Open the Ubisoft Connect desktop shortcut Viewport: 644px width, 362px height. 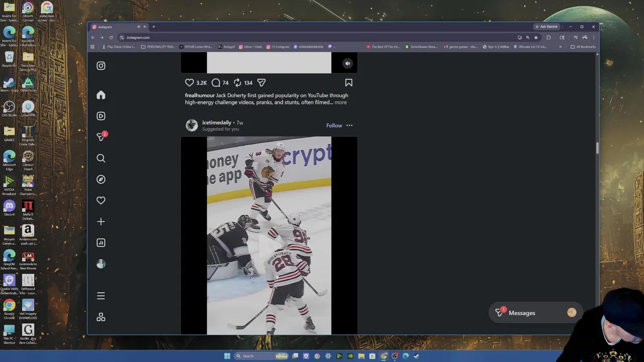[x=28, y=12]
